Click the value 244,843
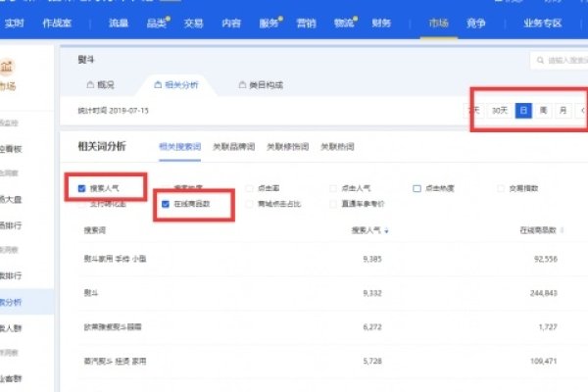Viewport: 588px width, 392px height. coord(544,293)
